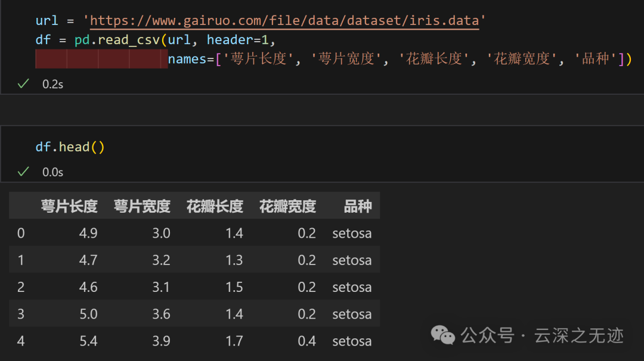Click the dark red highlighted code block
The height and width of the screenshot is (361, 644).
101,59
